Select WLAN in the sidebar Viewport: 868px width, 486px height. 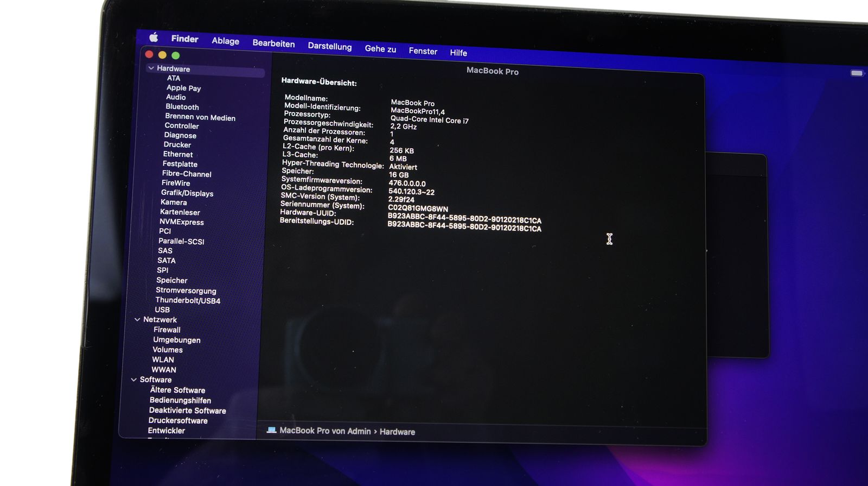pyautogui.click(x=163, y=359)
